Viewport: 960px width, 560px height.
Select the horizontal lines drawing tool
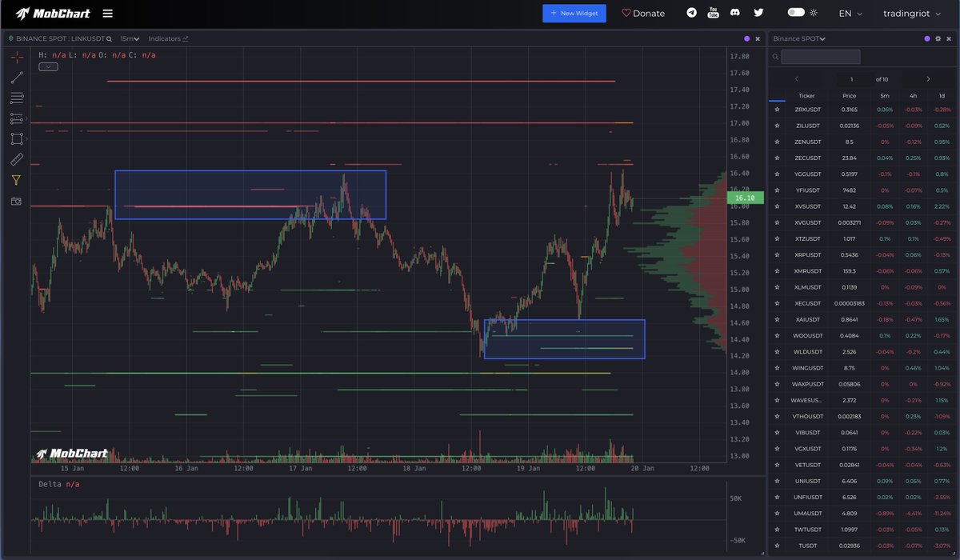(16, 98)
